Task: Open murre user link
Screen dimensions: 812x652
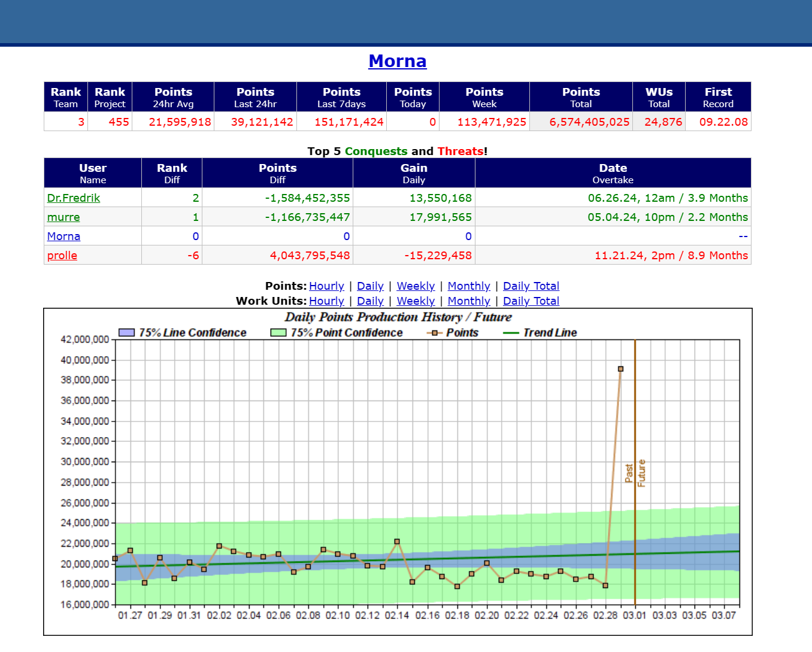Action: click(x=63, y=217)
